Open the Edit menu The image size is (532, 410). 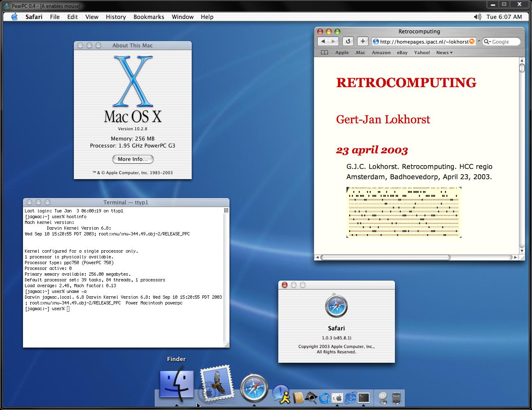[73, 17]
